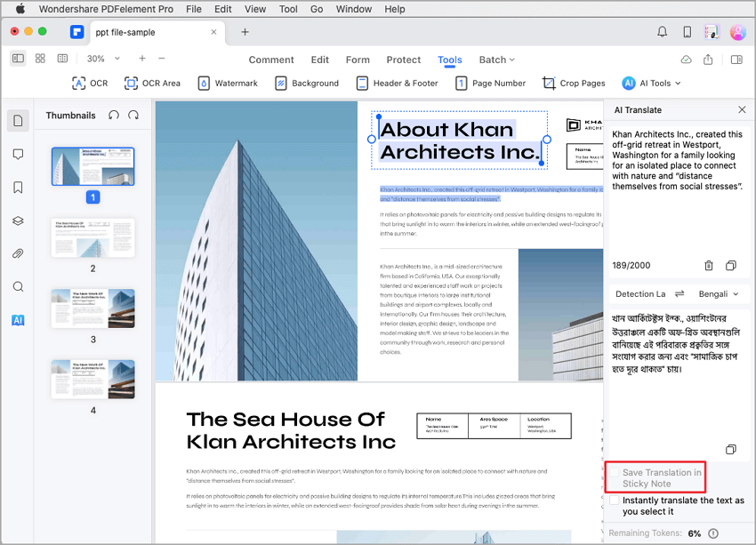Open the Bengali target language dropdown

pos(719,294)
